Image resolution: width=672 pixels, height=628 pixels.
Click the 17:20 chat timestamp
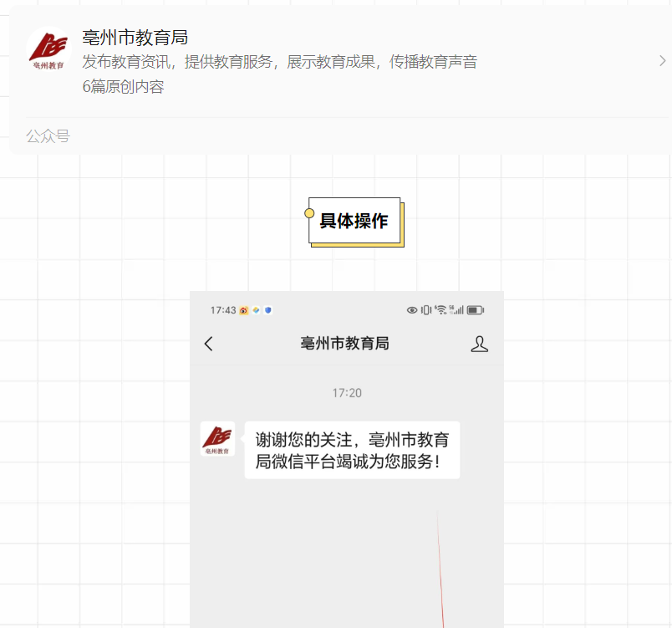point(347,393)
